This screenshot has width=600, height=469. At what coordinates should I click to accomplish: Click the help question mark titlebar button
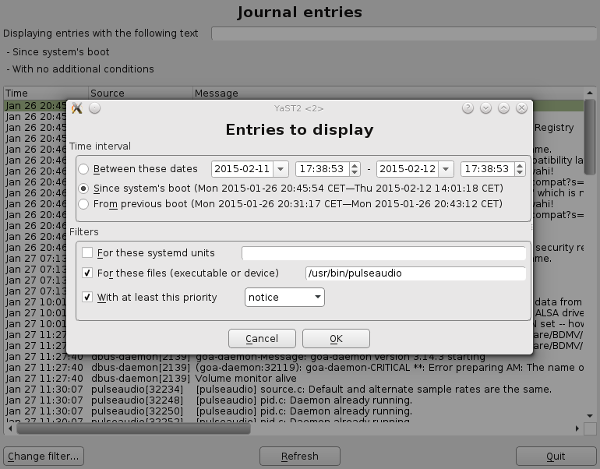[468, 107]
